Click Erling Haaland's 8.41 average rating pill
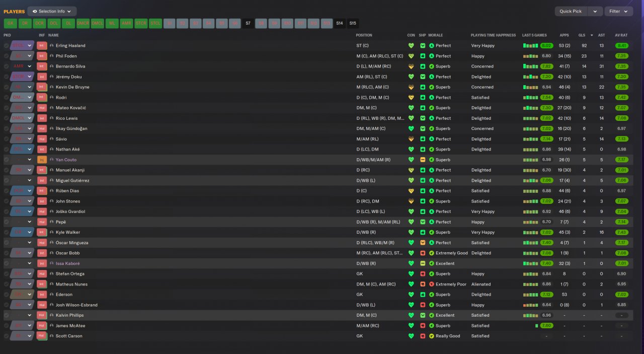The height and width of the screenshot is (354, 644). pyautogui.click(x=621, y=45)
